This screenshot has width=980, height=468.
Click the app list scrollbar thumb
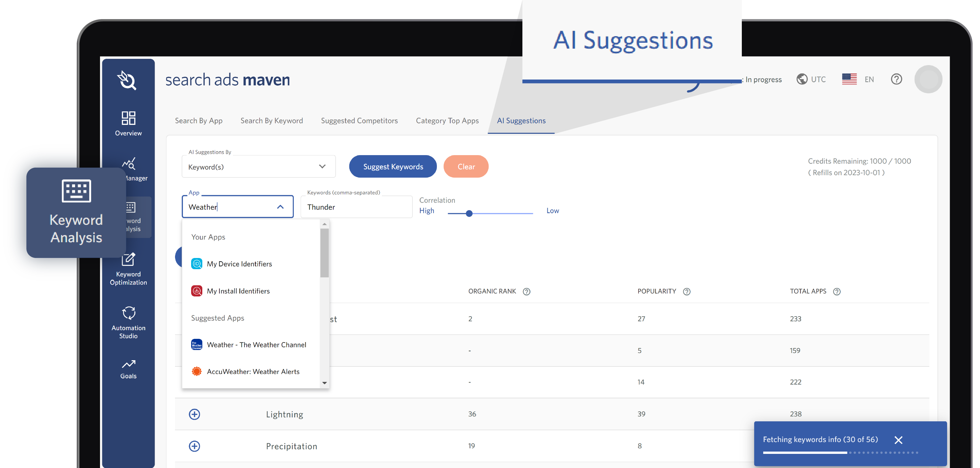coord(324,253)
